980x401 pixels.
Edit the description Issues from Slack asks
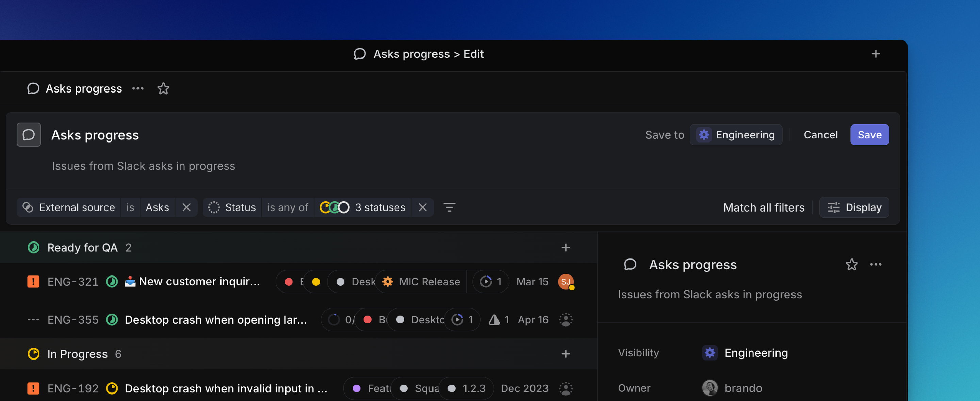click(x=143, y=166)
